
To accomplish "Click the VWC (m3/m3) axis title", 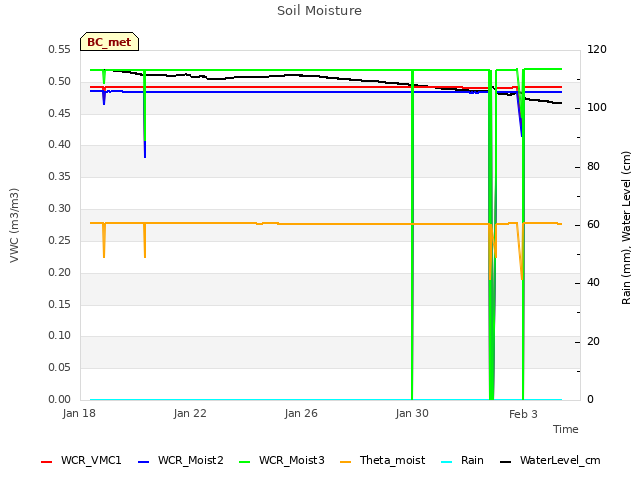I will click(x=14, y=225).
